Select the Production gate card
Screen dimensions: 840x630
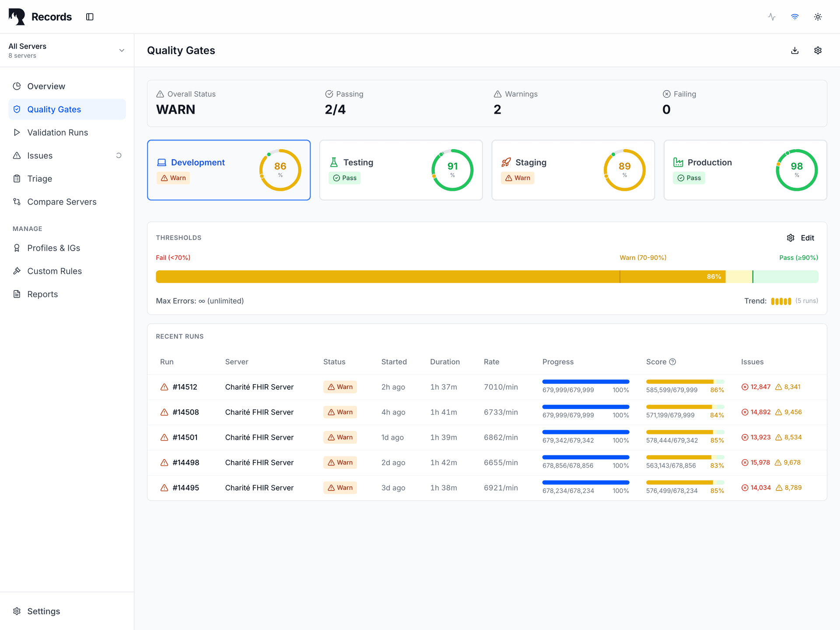[745, 170]
